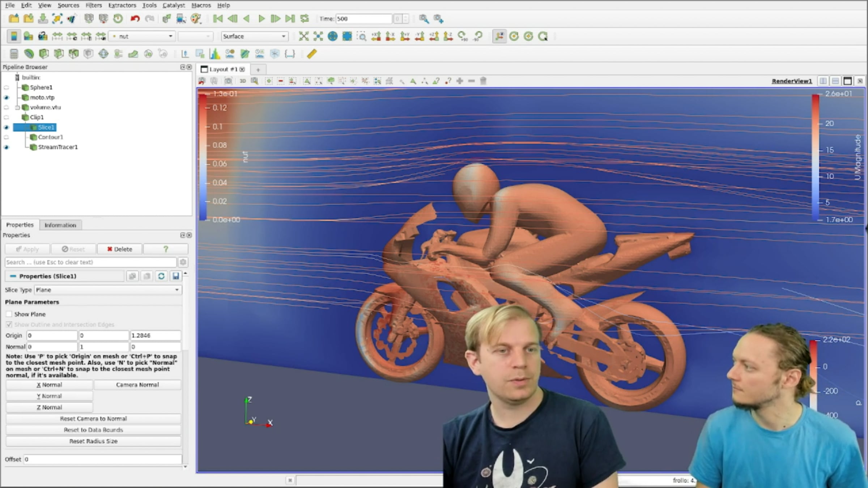Open the Slice Type Plane dropdown
This screenshot has width=868, height=488.
pos(108,290)
